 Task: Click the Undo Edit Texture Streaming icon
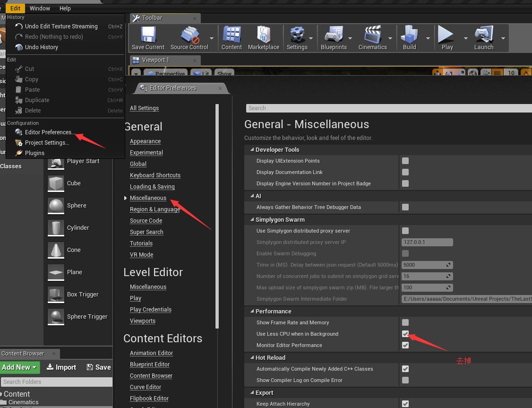19,26
